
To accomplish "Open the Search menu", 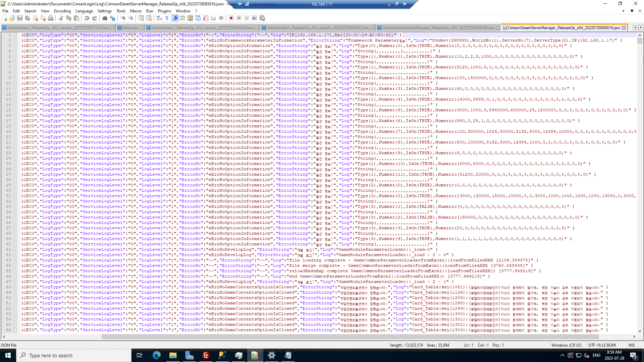I will [x=30, y=11].
